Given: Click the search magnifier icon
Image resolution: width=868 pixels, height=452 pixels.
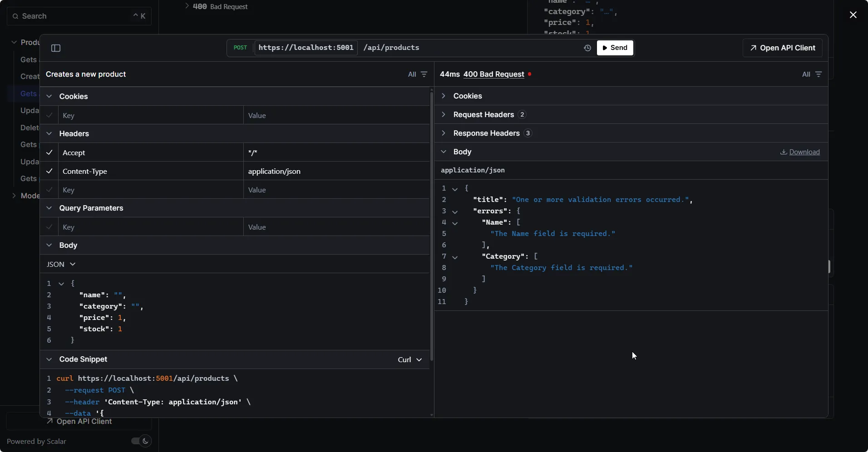Looking at the screenshot, I should (x=15, y=16).
